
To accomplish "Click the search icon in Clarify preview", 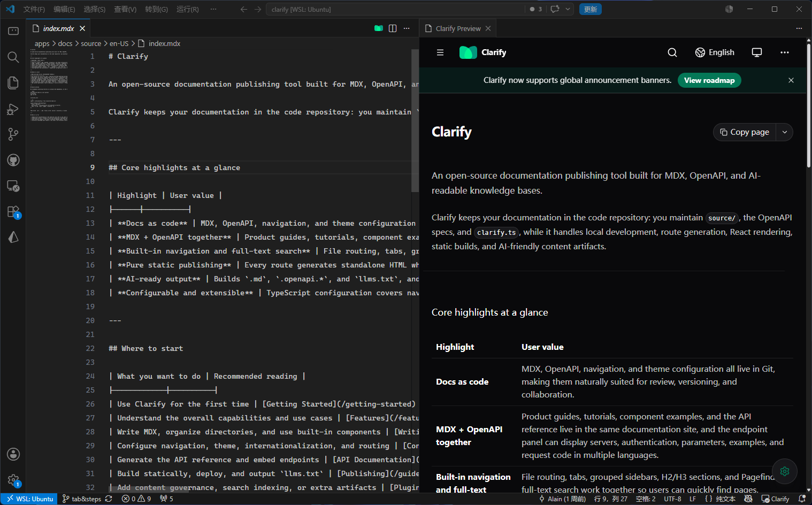I will [672, 52].
